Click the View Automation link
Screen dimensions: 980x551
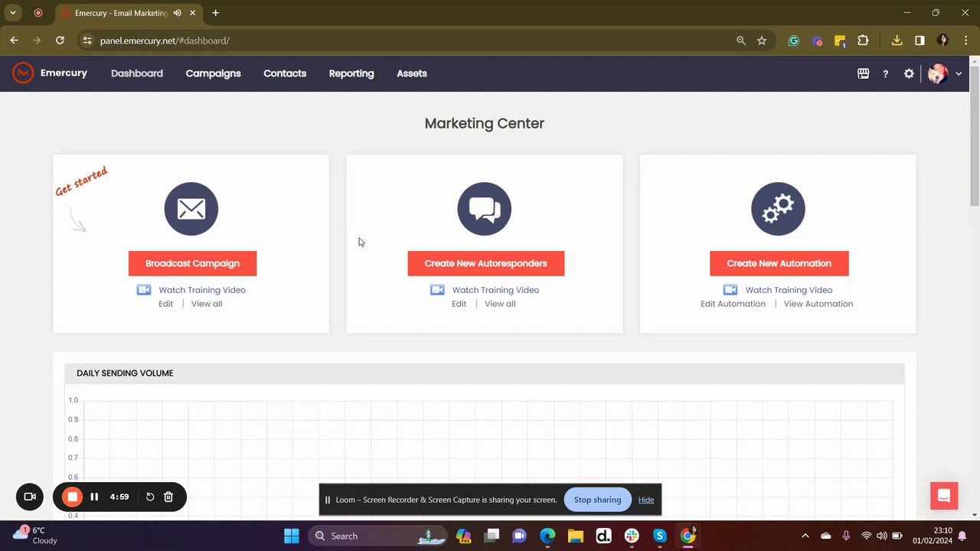tap(818, 304)
